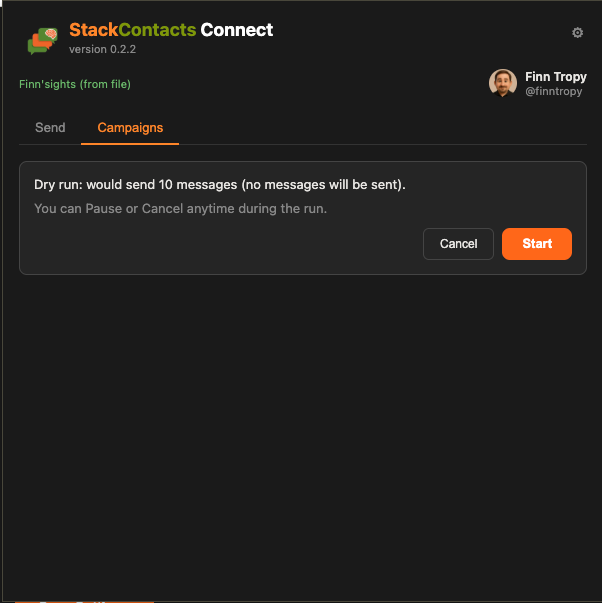Image resolution: width=602 pixels, height=603 pixels.
Task: Open settings via the gear icon
Action: click(x=577, y=33)
